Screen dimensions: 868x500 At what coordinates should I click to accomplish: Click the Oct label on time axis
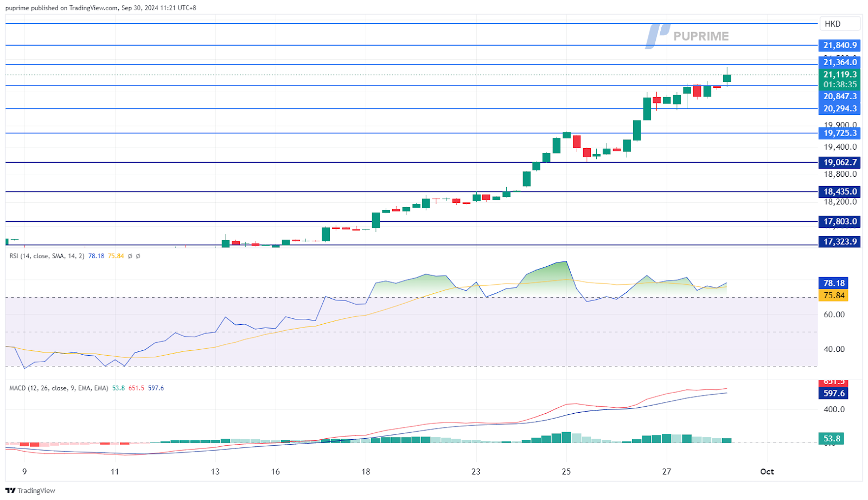[x=767, y=472]
